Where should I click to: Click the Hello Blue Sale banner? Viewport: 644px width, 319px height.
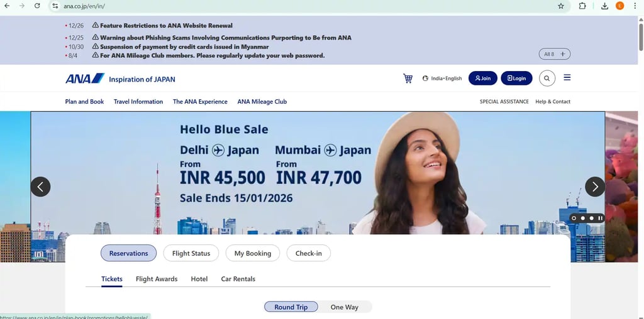tap(318, 173)
